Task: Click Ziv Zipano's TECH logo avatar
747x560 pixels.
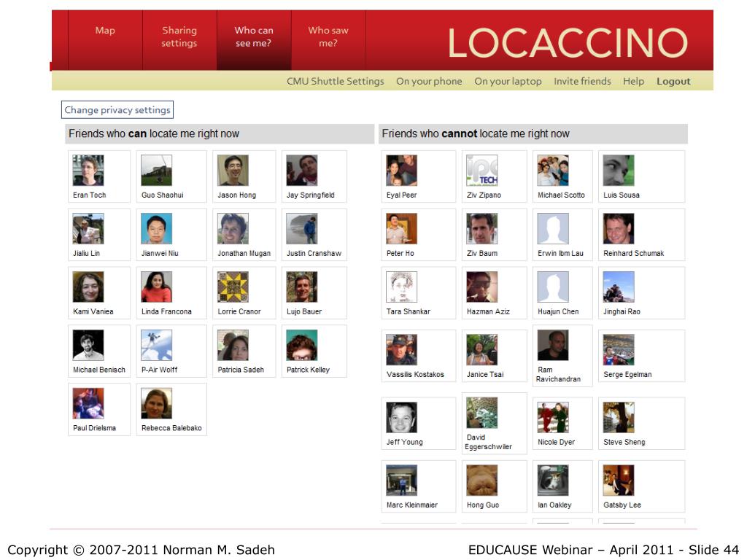Action: click(481, 170)
